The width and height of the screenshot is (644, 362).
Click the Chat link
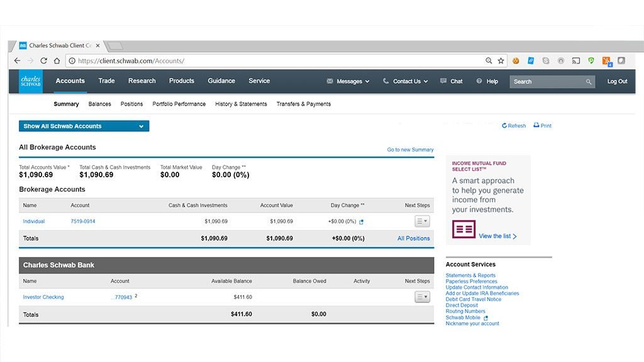[x=452, y=81]
